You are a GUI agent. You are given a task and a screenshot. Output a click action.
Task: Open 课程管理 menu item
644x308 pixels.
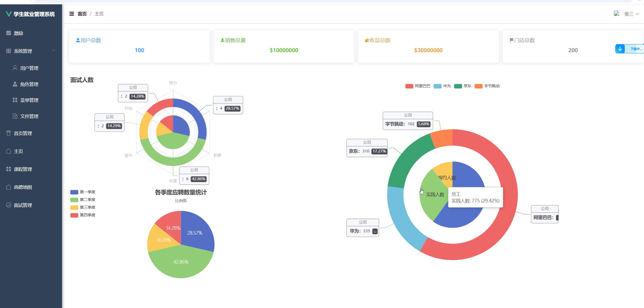pyautogui.click(x=23, y=169)
